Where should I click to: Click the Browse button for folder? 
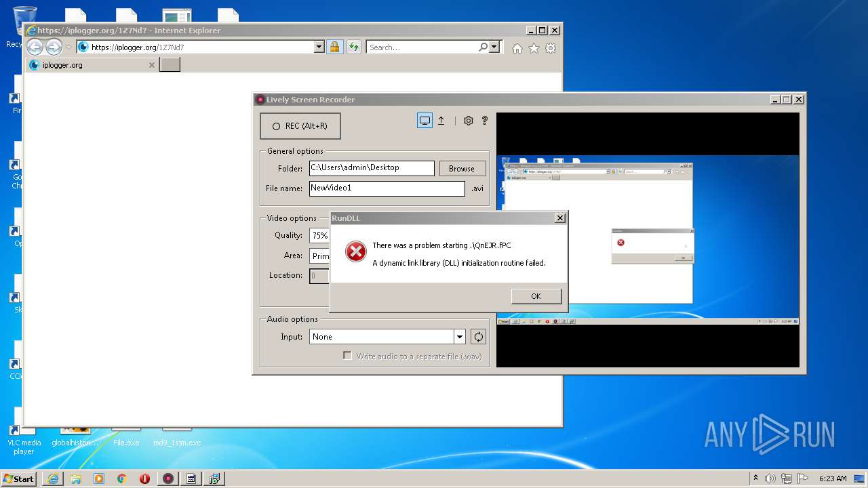click(x=462, y=168)
